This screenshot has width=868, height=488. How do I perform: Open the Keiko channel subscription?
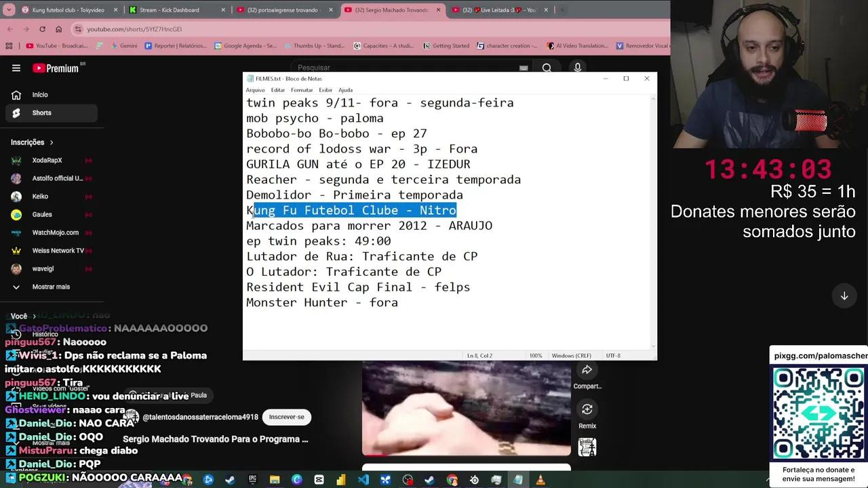coord(40,197)
